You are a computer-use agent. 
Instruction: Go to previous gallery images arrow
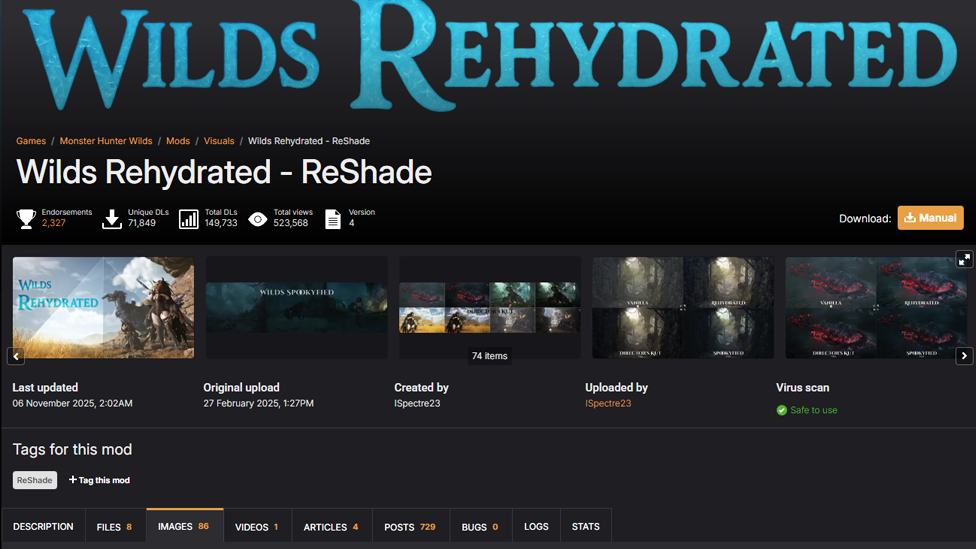(x=16, y=356)
